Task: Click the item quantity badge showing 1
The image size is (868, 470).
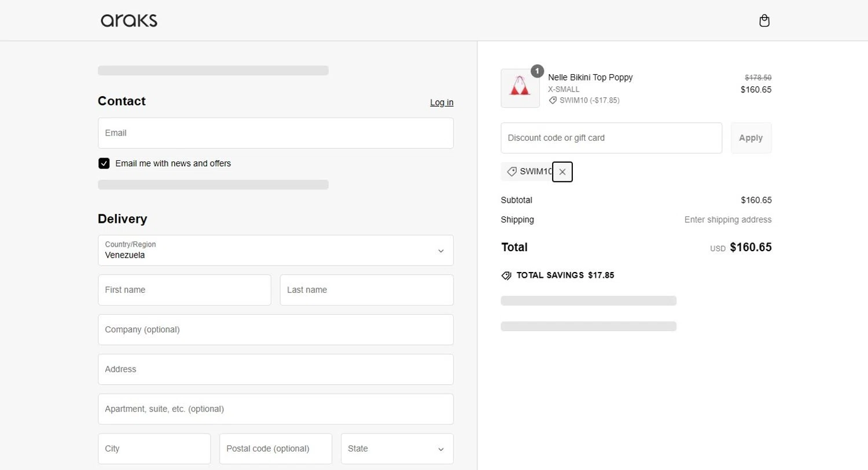Action: [x=537, y=71]
